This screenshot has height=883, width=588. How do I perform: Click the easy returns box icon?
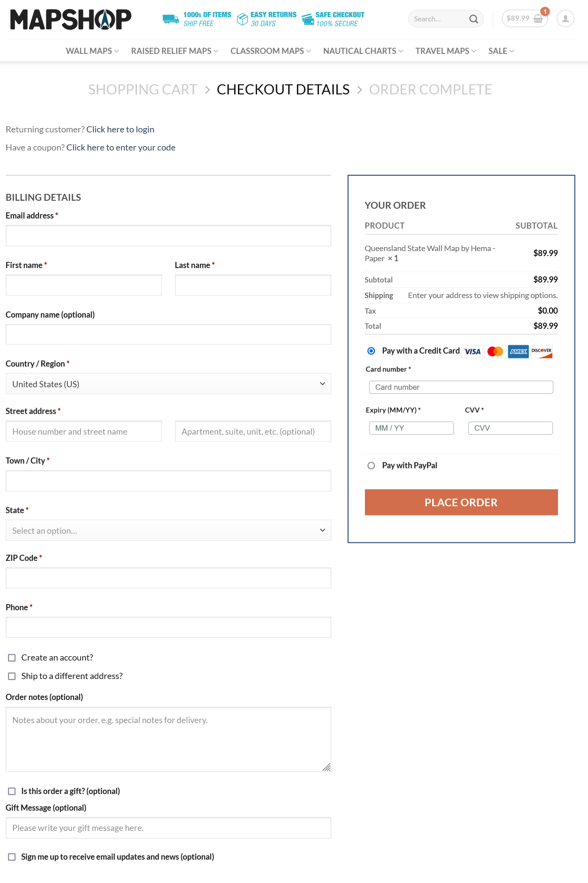tap(242, 19)
